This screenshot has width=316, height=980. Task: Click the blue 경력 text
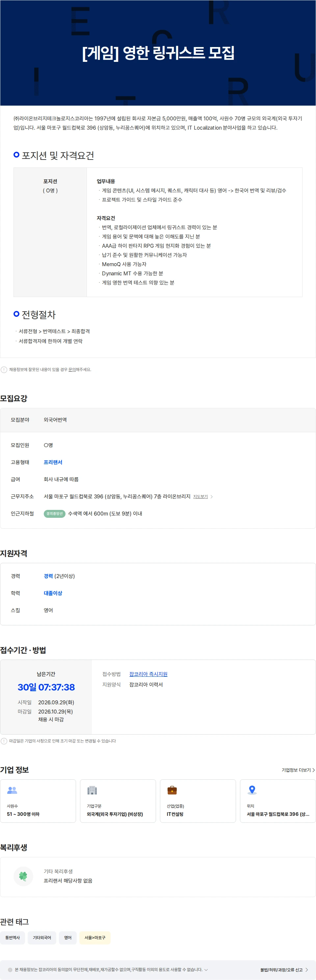coord(48,576)
